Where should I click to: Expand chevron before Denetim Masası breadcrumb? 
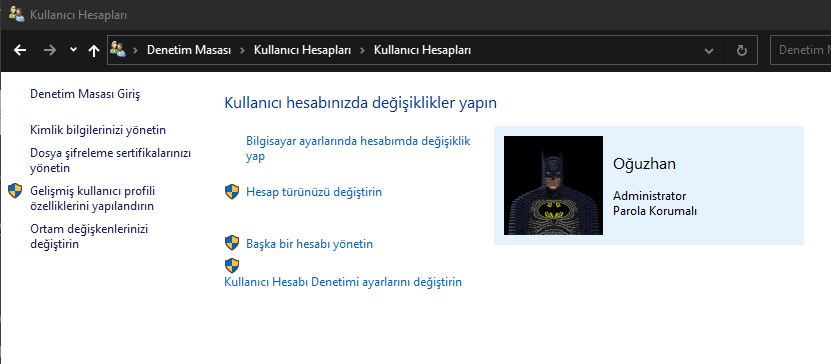click(x=136, y=50)
